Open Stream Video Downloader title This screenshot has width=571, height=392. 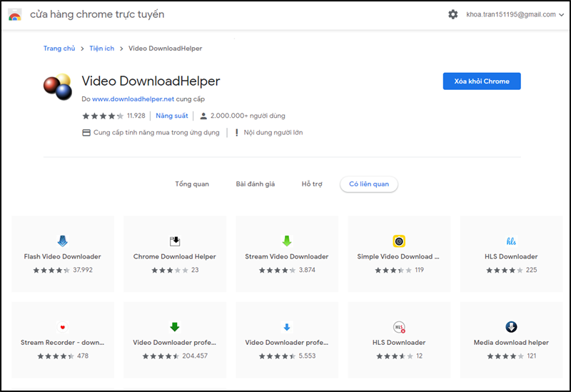[287, 256]
